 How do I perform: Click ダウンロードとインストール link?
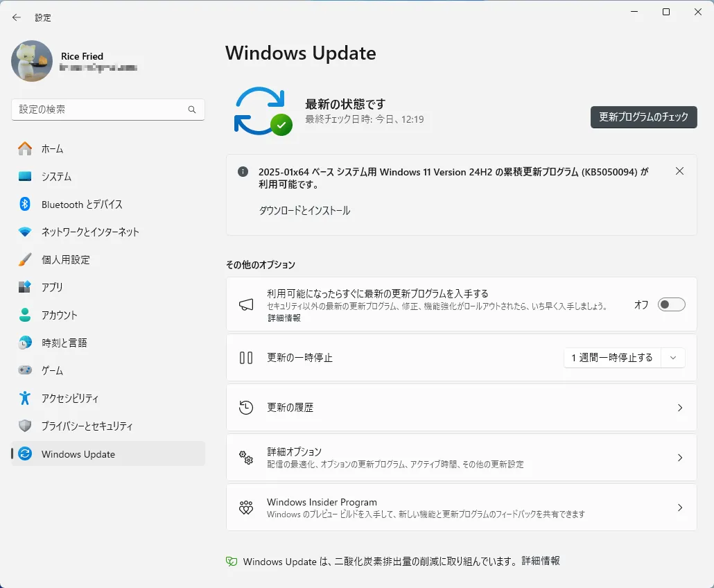click(304, 211)
